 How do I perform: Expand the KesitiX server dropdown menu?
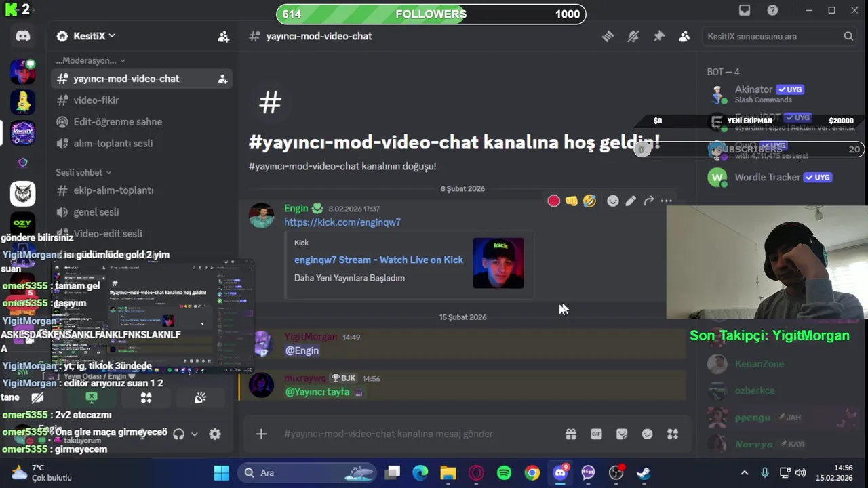click(x=86, y=36)
